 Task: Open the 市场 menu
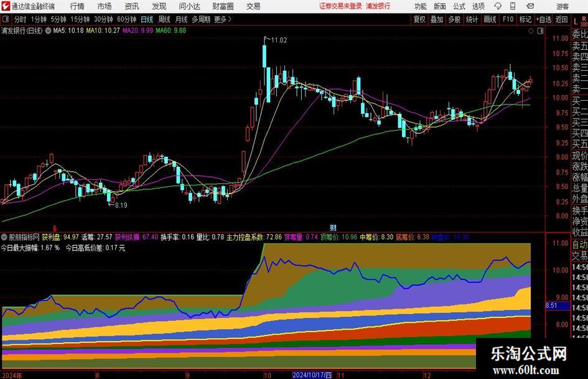point(105,6)
